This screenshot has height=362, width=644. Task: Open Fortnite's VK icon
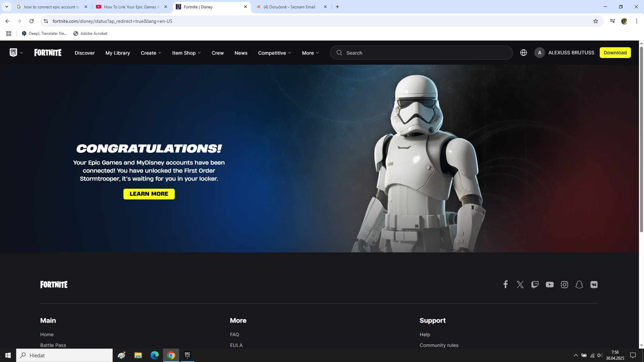point(594,285)
